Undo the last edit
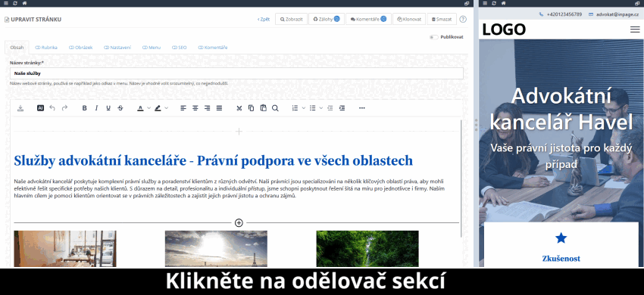This screenshot has width=644, height=295. click(52, 108)
